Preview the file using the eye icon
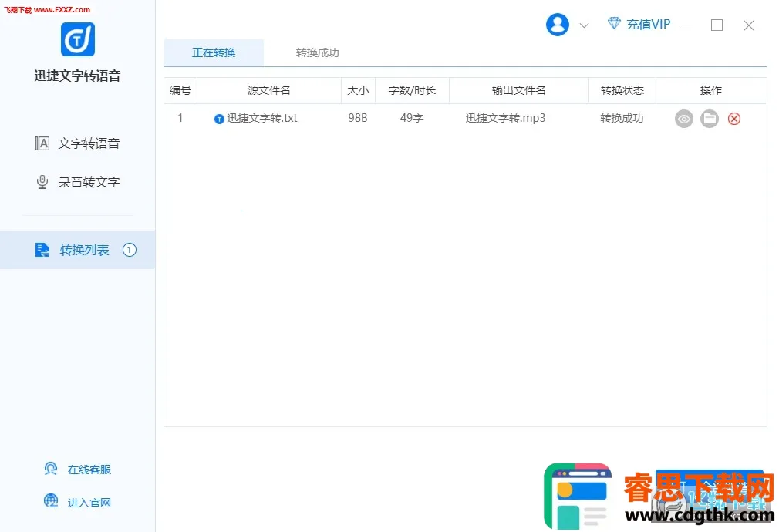This screenshot has width=779, height=532. (684, 119)
